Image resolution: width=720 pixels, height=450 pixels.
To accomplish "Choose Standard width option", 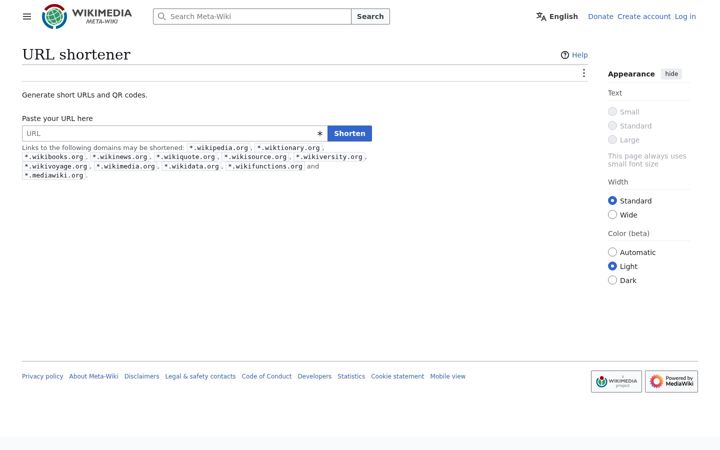I will [x=612, y=201].
